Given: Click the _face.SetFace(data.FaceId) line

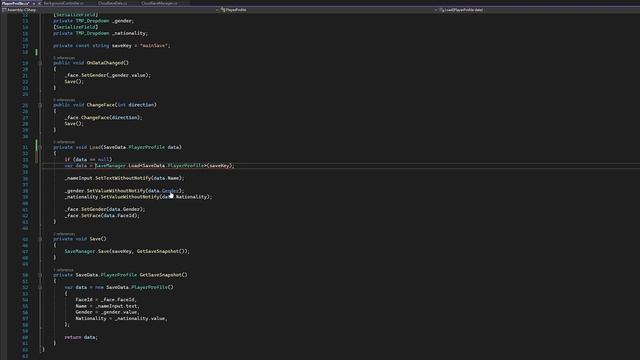Looking at the screenshot, I should (x=102, y=216).
